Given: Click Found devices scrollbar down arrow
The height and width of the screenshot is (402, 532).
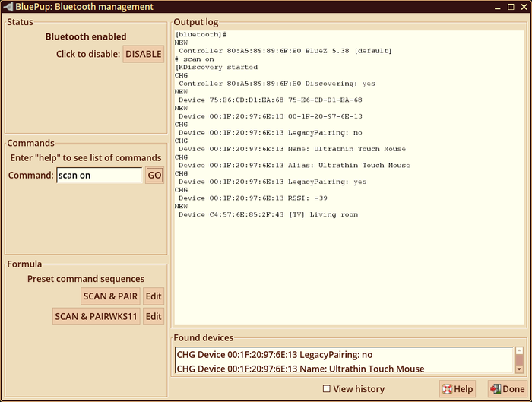Looking at the screenshot, I should click(x=519, y=369).
